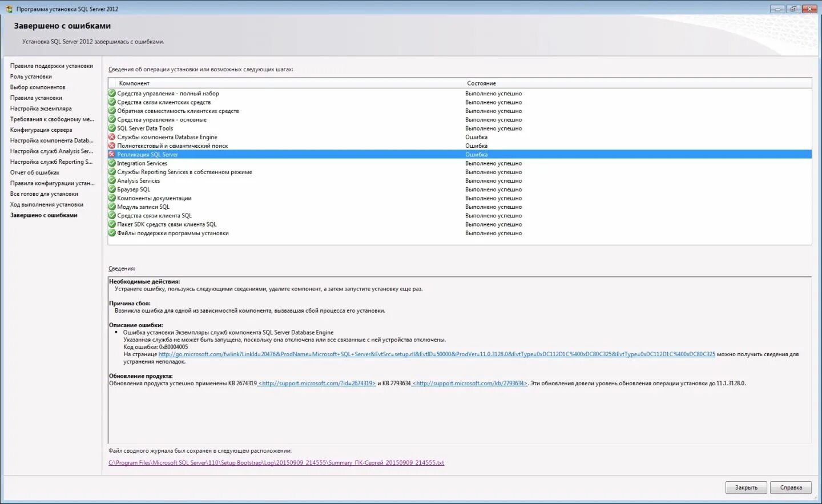822x504 pixels.
Task: Select the Все готово для установки step
Action: 44,194
